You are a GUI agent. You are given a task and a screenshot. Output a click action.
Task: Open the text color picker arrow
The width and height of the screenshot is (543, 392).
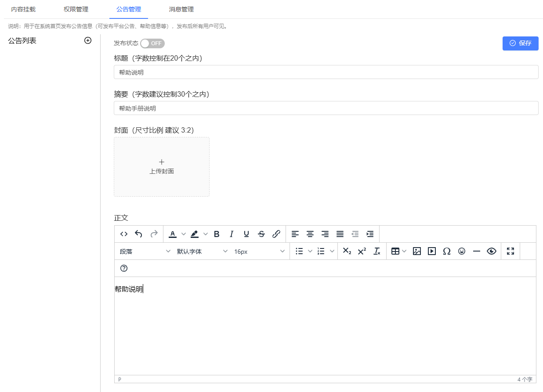point(184,234)
